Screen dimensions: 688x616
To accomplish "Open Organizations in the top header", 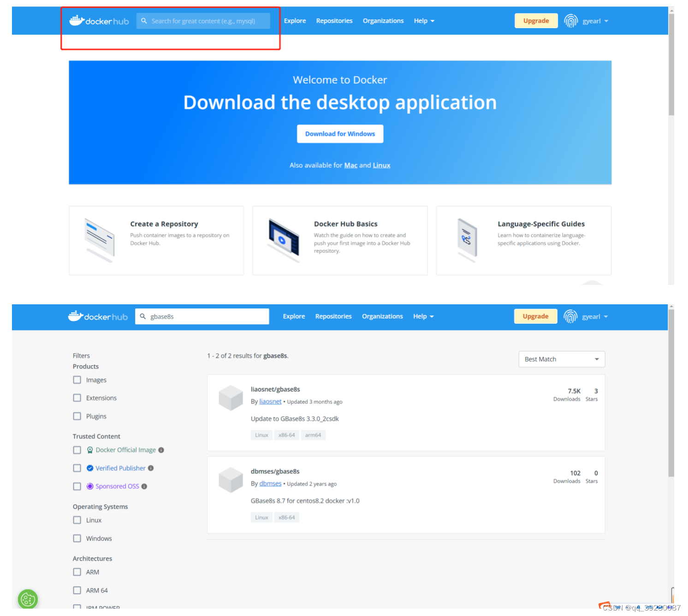I will [383, 21].
